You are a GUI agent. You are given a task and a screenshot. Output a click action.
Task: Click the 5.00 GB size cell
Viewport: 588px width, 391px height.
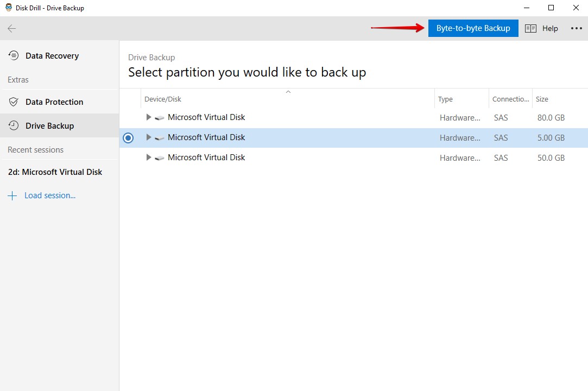[551, 138]
